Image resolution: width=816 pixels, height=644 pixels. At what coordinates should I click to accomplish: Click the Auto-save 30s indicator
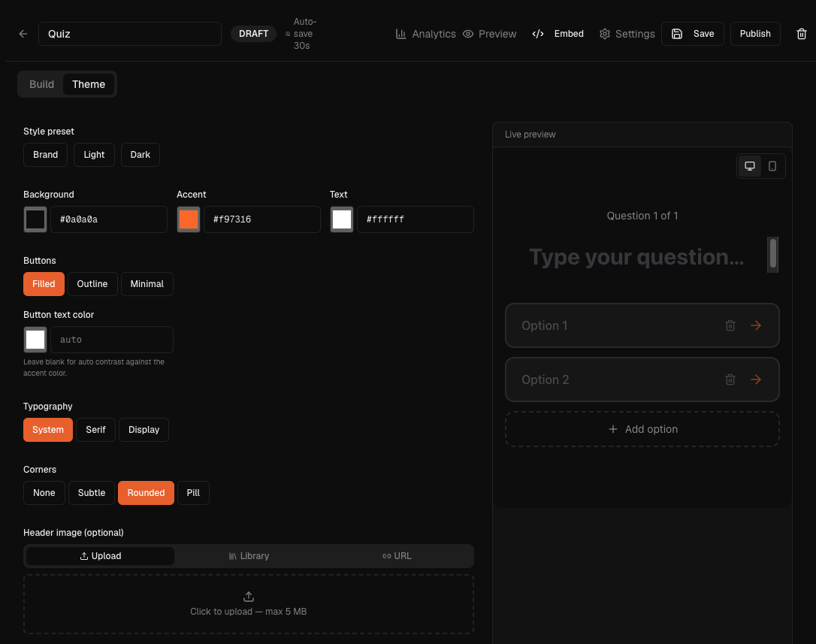[301, 34]
